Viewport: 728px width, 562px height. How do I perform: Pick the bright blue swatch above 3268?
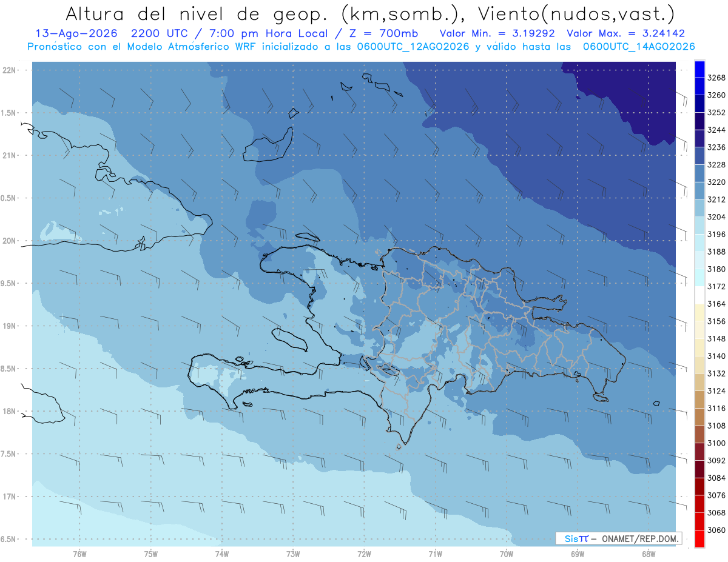(699, 69)
